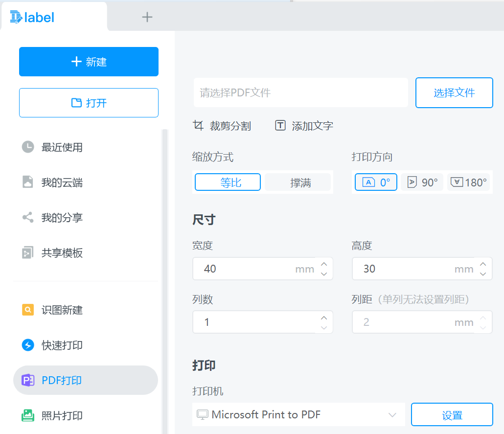Image resolution: width=504 pixels, height=434 pixels.
Task: Increase 宽度 width using the up stepper
Action: [323, 264]
